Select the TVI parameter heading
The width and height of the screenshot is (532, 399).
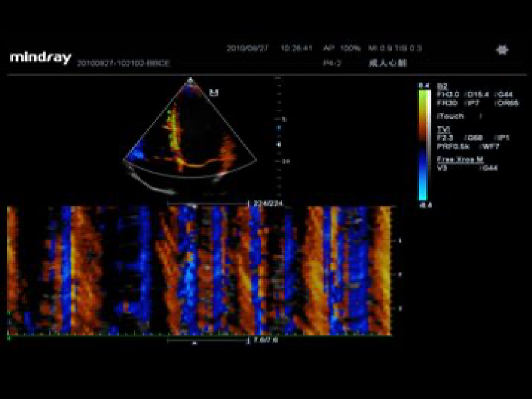tap(443, 128)
